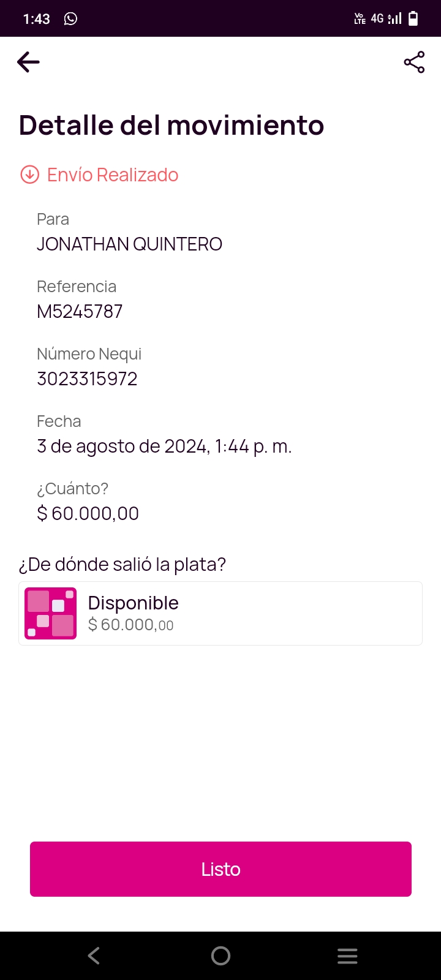
Task: Tap the Envío Realizado status text
Action: tap(113, 175)
